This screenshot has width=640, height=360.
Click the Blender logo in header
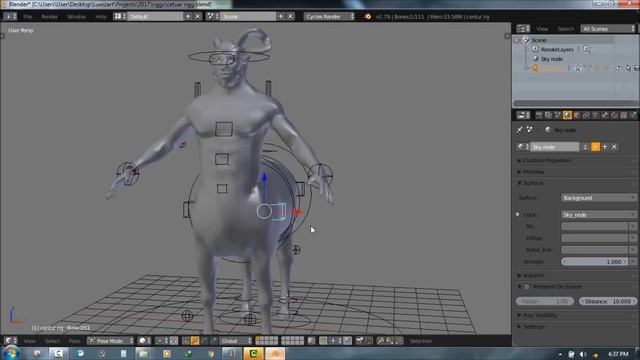[x=367, y=16]
